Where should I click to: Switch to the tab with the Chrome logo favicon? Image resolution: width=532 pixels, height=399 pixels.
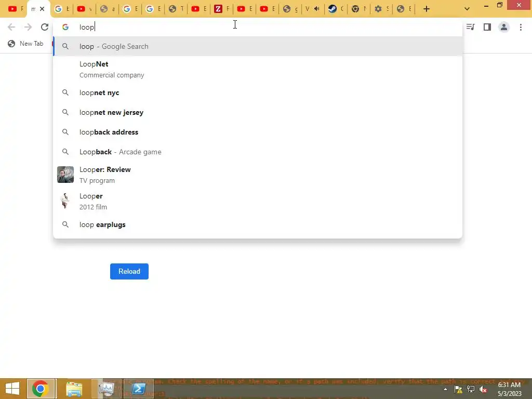358,9
